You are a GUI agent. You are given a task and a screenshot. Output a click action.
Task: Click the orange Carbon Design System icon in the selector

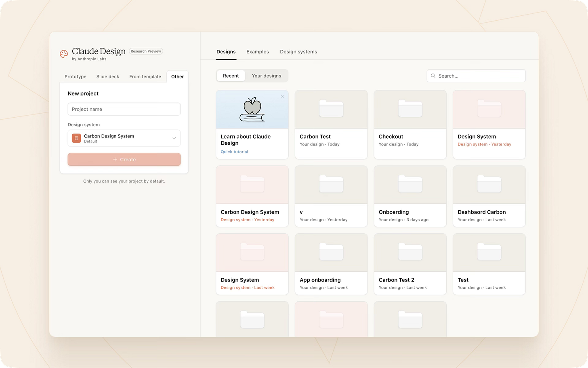tap(76, 138)
